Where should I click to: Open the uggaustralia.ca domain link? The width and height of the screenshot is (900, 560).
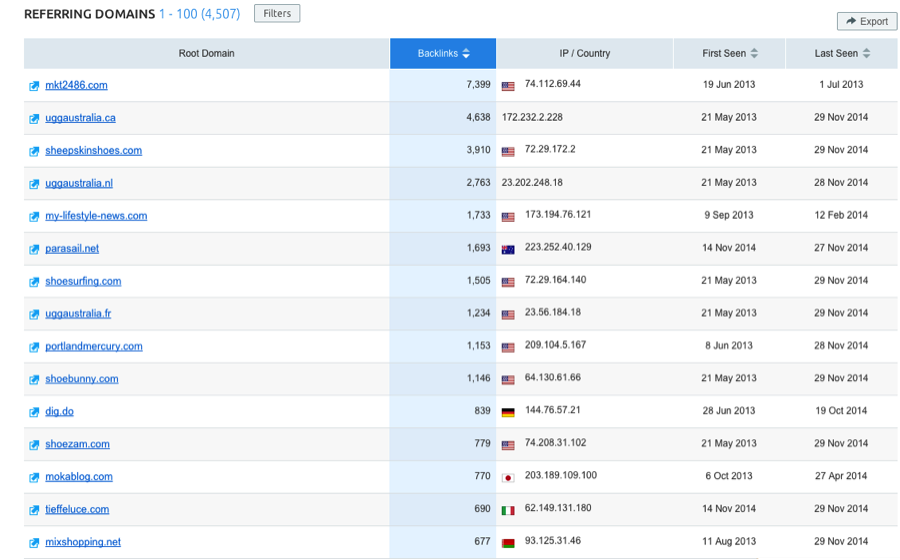[x=80, y=118]
